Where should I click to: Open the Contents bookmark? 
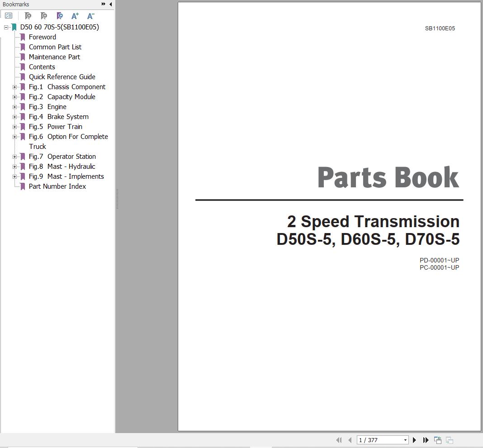(x=42, y=67)
